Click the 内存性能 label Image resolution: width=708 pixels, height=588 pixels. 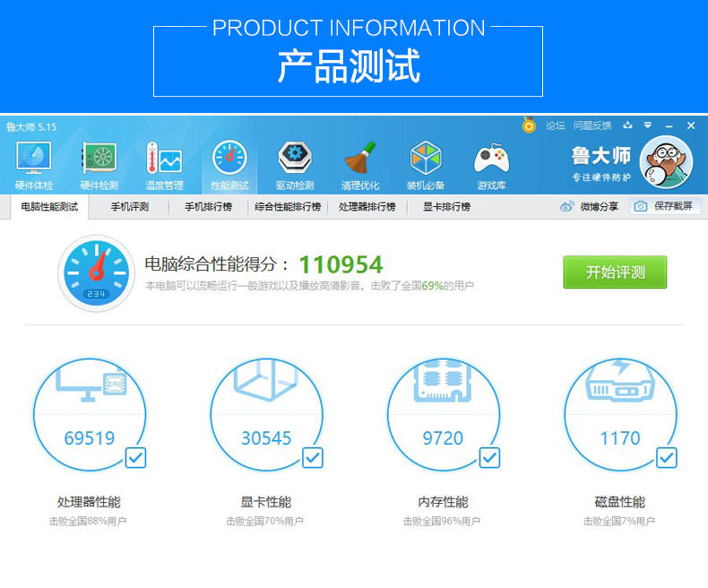point(443,501)
